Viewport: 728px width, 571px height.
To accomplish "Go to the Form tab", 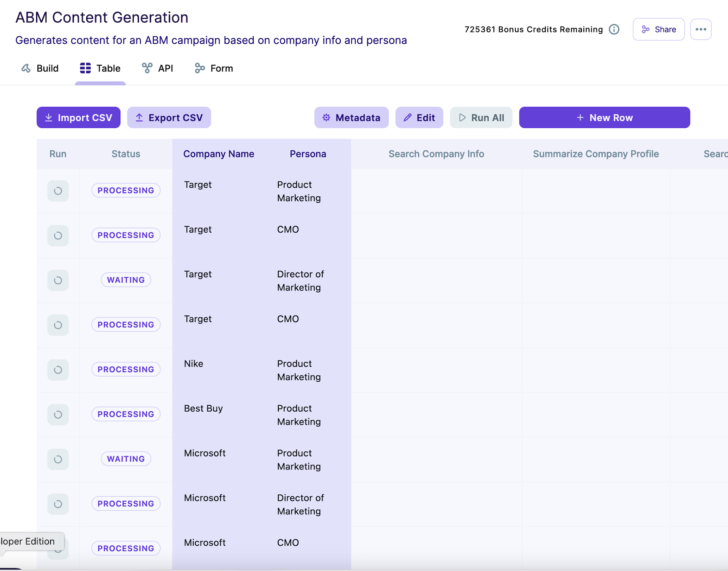I will [x=214, y=68].
